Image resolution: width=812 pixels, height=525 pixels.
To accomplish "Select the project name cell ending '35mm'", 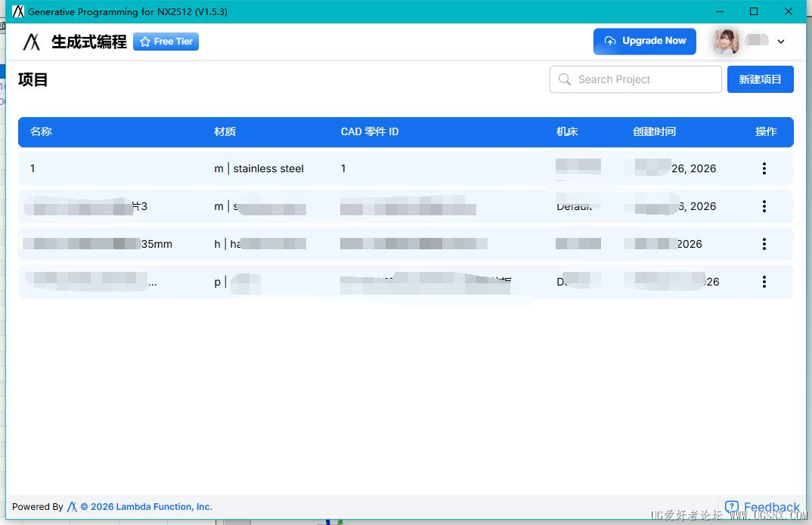I will 98,244.
